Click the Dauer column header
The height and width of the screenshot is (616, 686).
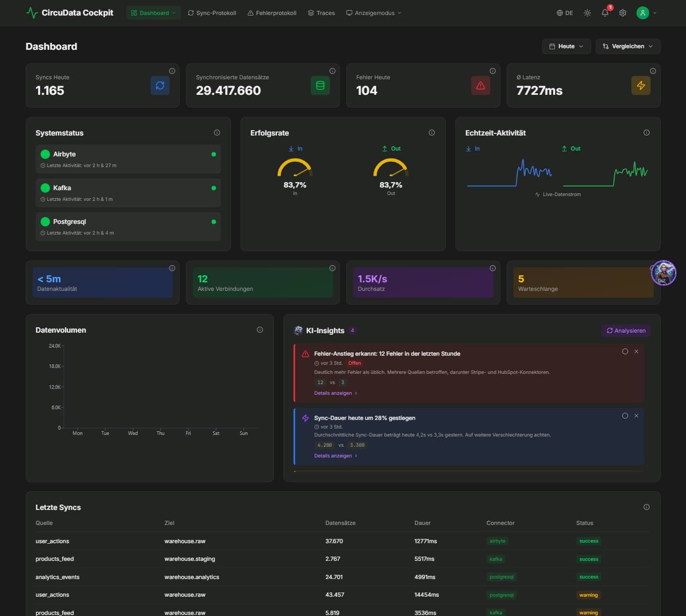point(422,523)
